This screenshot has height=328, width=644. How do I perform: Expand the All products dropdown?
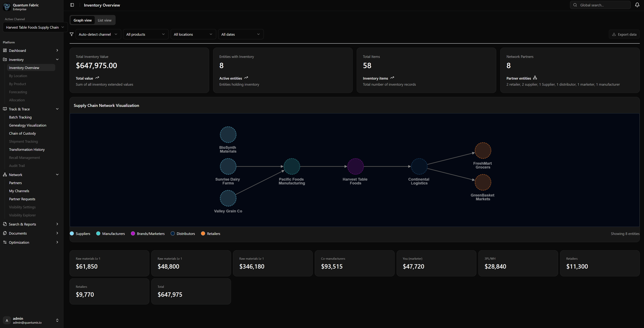click(146, 34)
